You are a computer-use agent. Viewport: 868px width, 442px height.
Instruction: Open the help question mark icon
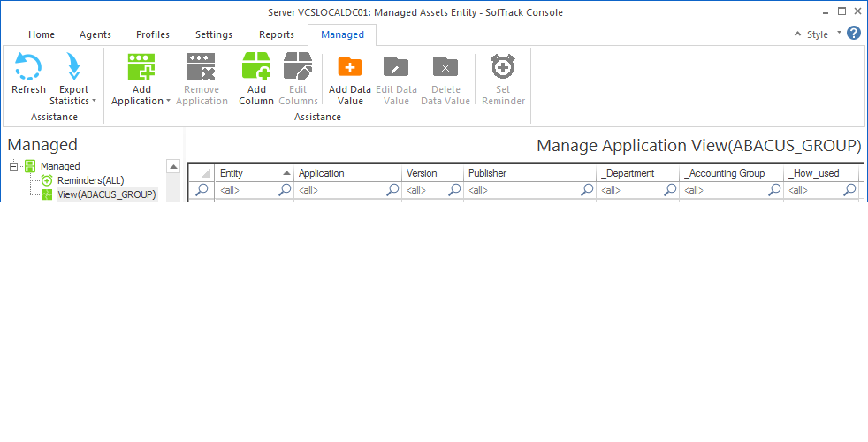pyautogui.click(x=854, y=34)
